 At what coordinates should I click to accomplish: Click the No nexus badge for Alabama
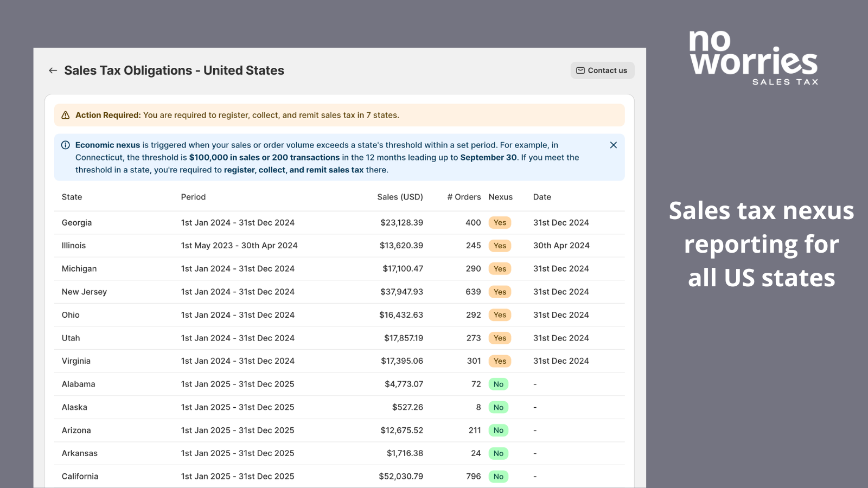499,384
